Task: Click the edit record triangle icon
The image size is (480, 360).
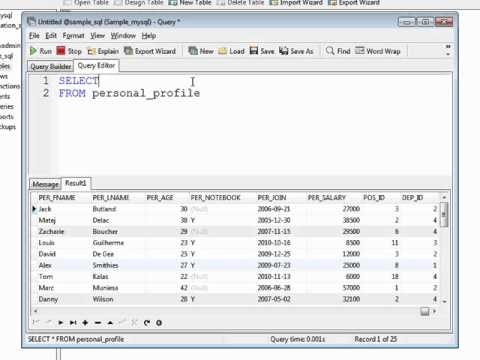Action: coord(110,323)
